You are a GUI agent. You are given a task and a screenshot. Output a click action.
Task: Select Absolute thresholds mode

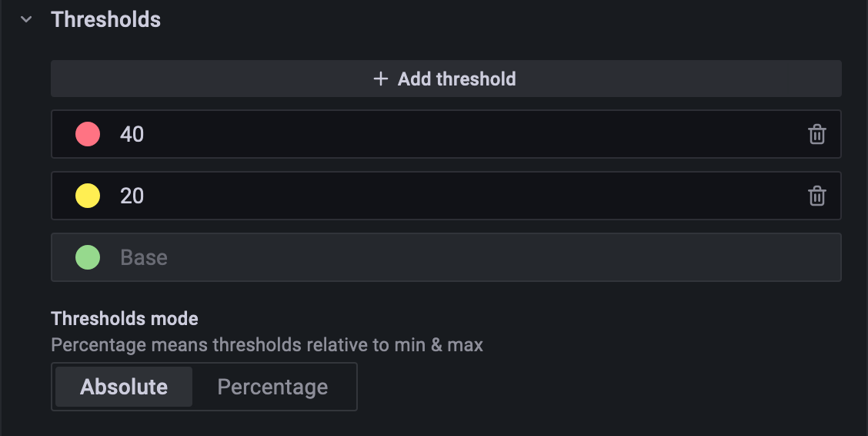coord(124,387)
